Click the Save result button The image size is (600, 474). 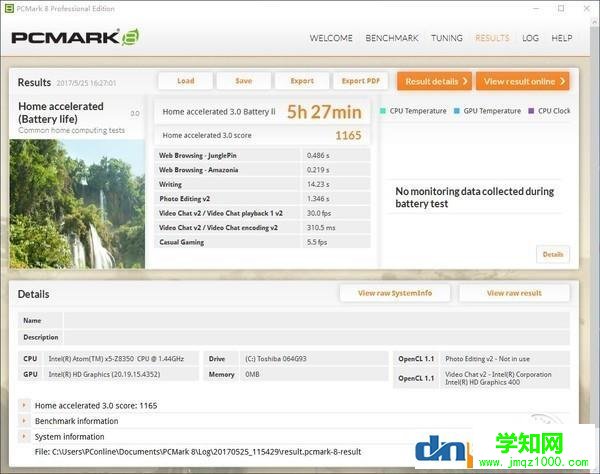[244, 81]
